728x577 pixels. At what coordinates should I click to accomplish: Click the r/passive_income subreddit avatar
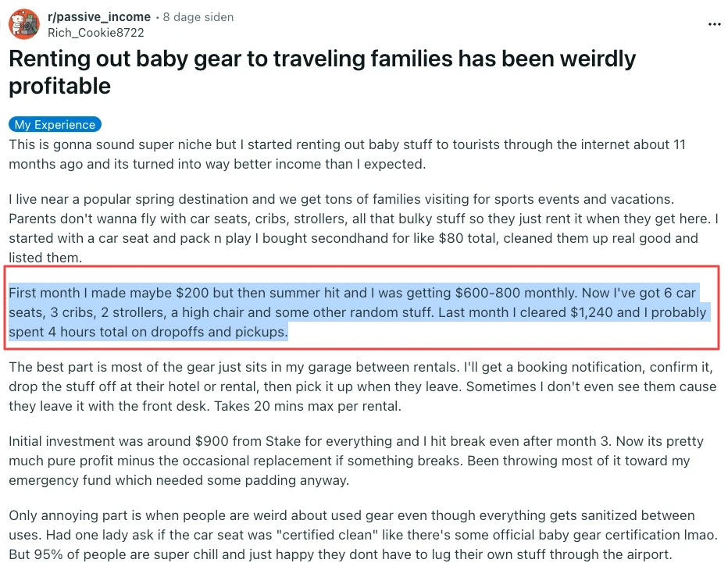(x=24, y=24)
